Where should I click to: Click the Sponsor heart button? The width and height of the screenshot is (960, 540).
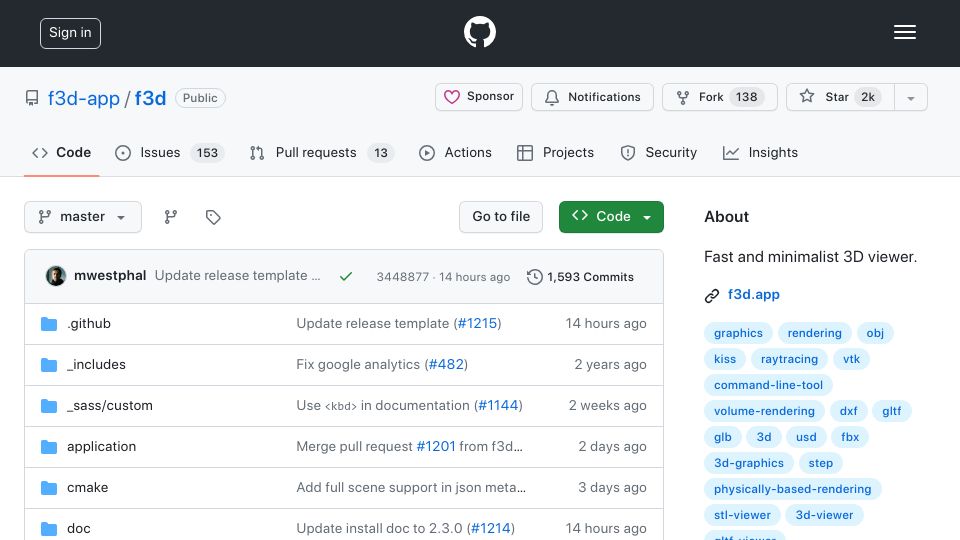pos(479,97)
